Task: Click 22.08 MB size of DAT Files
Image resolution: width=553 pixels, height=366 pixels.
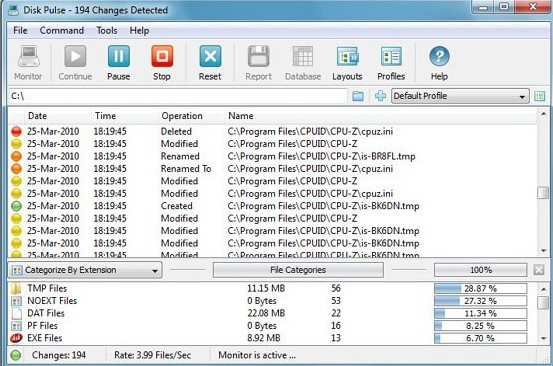Action: point(266,313)
